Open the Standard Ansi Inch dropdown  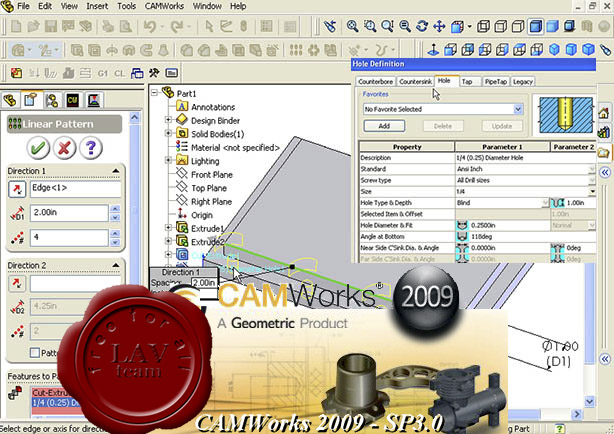[x=592, y=169]
